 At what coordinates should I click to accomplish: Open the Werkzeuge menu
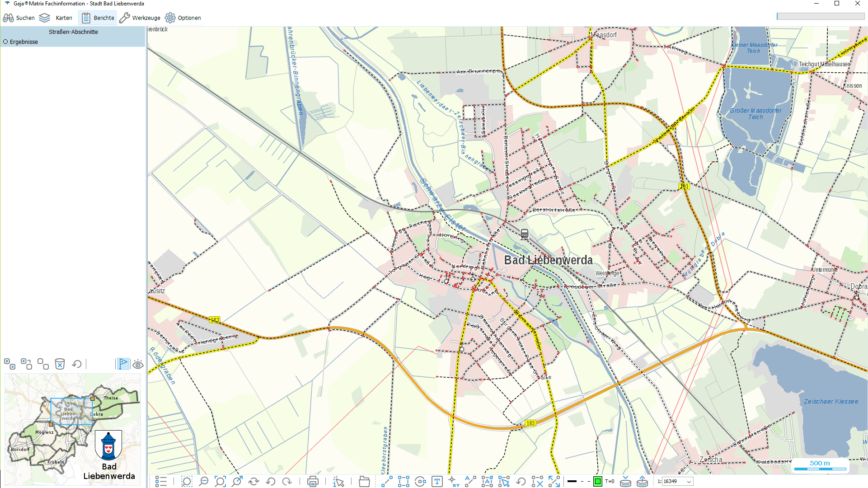[140, 18]
